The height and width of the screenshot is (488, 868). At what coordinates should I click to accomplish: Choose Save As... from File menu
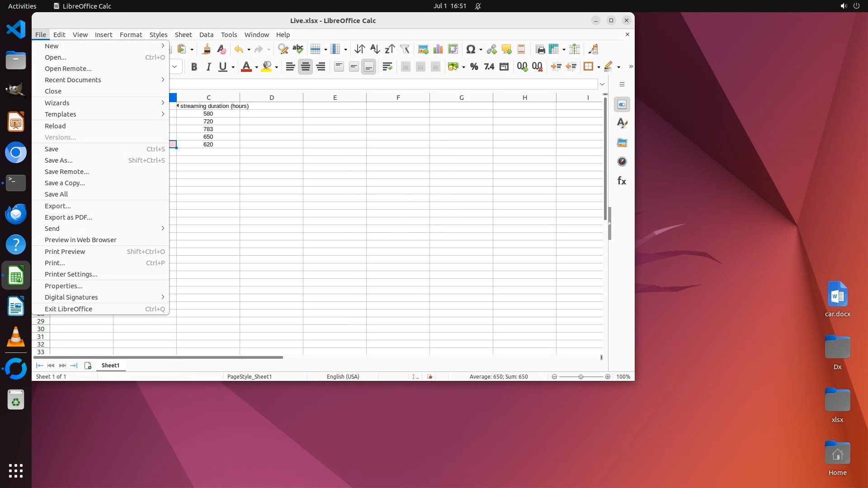click(58, 160)
